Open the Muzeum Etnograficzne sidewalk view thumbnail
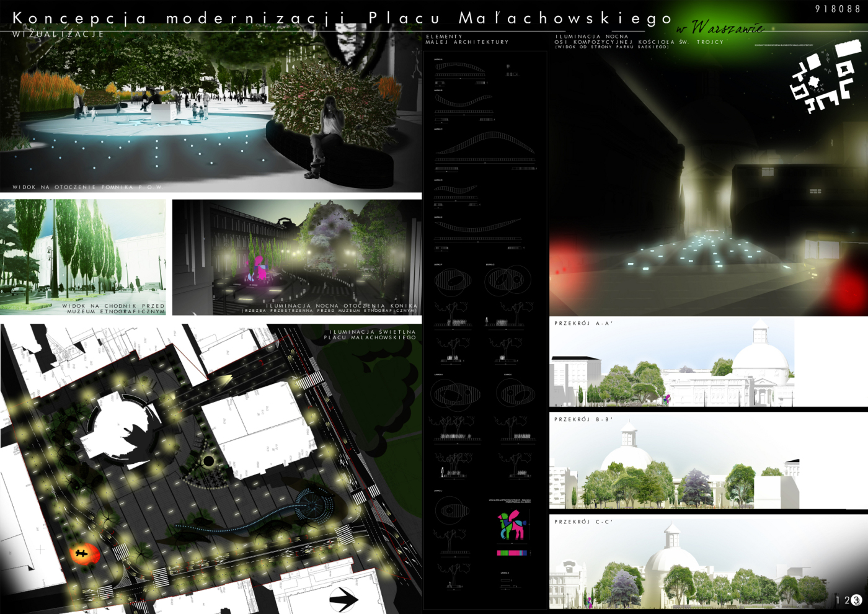This screenshot has height=614, width=868. pyautogui.click(x=83, y=257)
